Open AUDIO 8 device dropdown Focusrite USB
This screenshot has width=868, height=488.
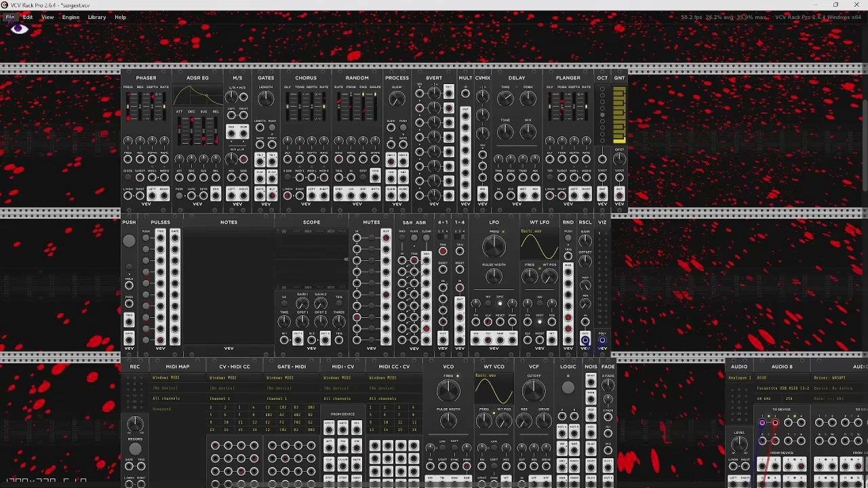pos(783,388)
